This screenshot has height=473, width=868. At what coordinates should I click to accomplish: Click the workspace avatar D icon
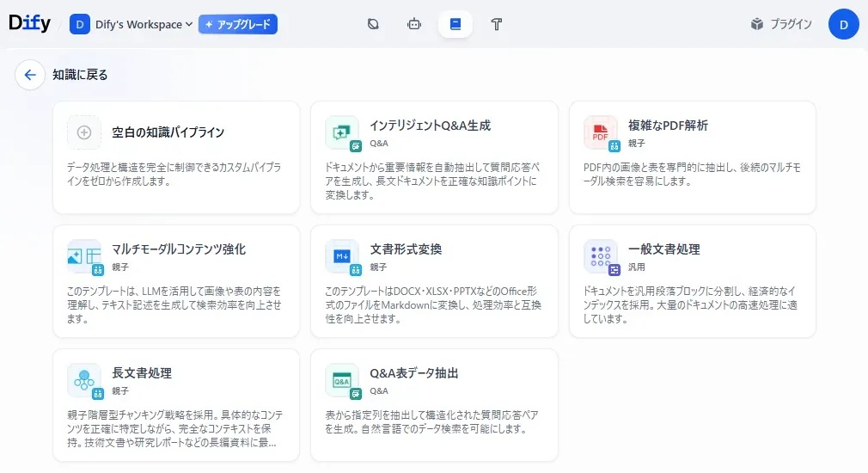pos(80,24)
